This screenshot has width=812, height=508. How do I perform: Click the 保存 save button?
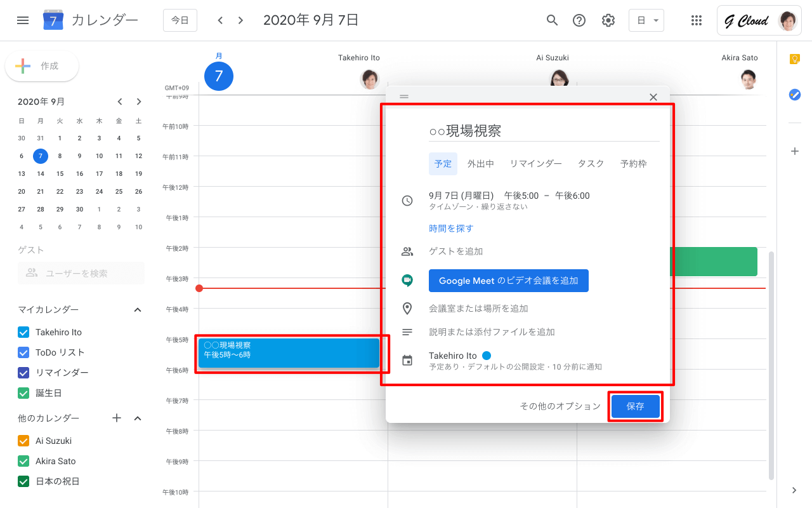(635, 406)
